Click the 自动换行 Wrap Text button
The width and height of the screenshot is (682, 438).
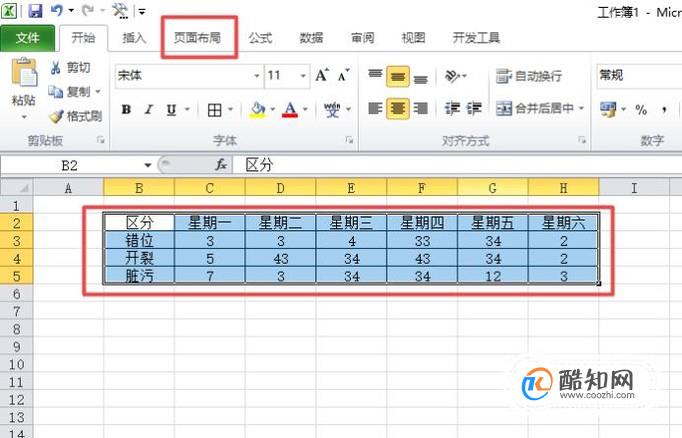[529, 76]
